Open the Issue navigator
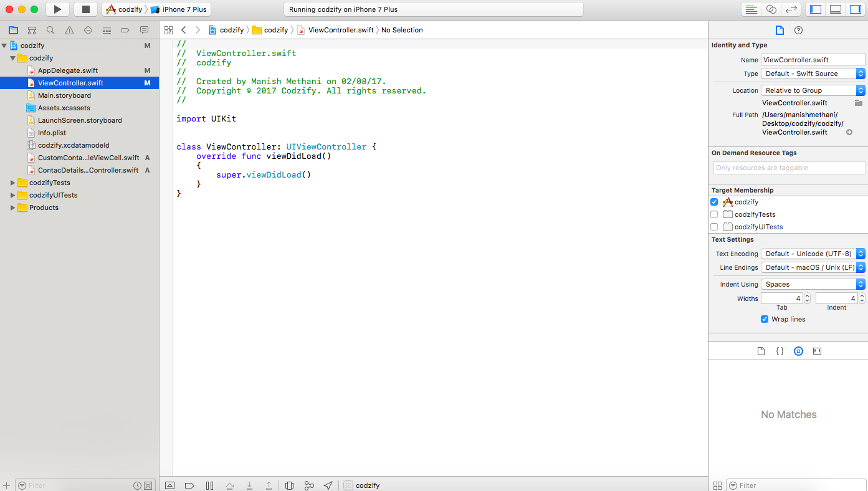868x491 pixels. (69, 30)
